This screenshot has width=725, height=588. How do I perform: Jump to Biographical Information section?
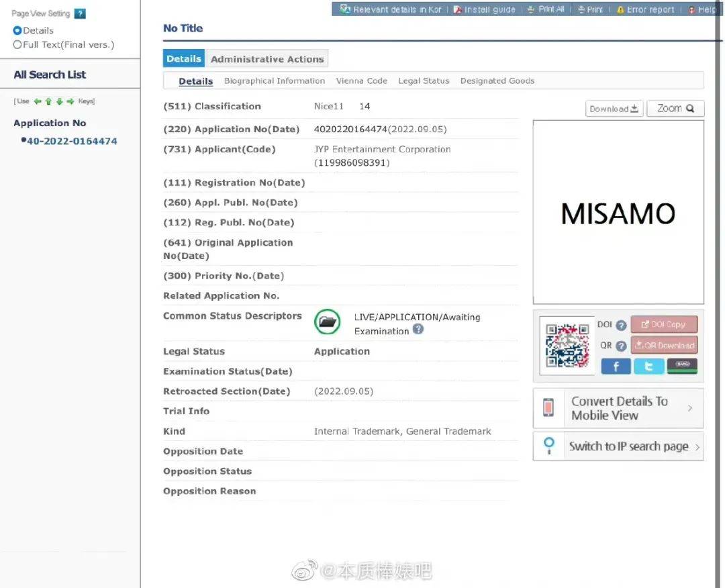275,81
